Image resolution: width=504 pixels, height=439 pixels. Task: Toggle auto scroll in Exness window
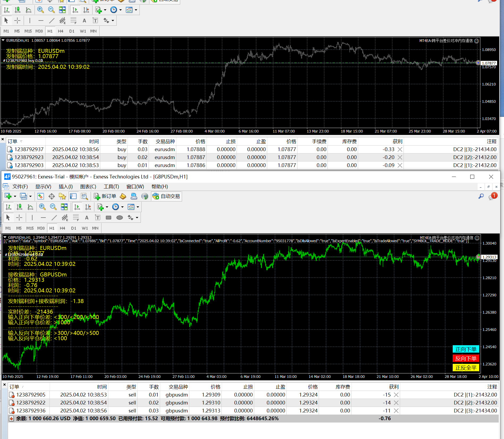pyautogui.click(x=77, y=207)
